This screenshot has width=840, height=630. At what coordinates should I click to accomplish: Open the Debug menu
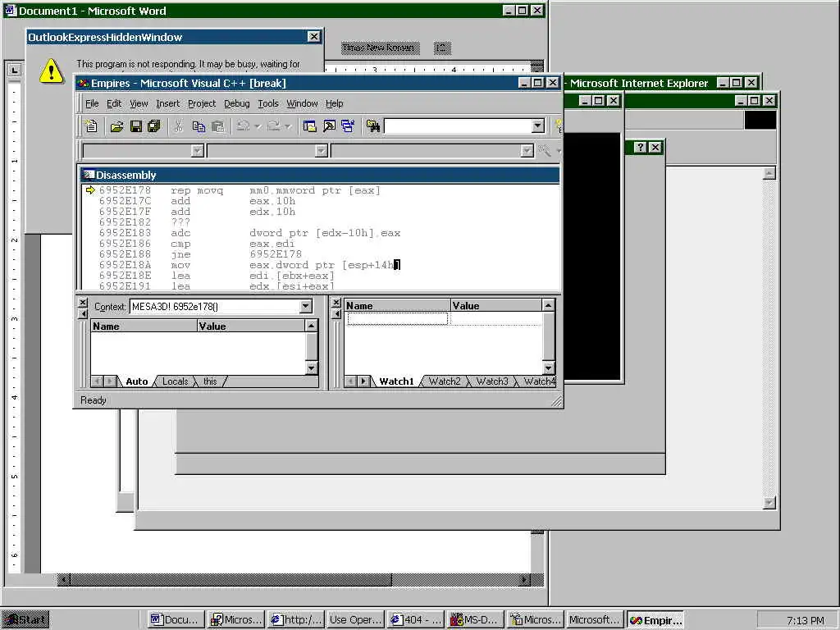[x=237, y=103]
